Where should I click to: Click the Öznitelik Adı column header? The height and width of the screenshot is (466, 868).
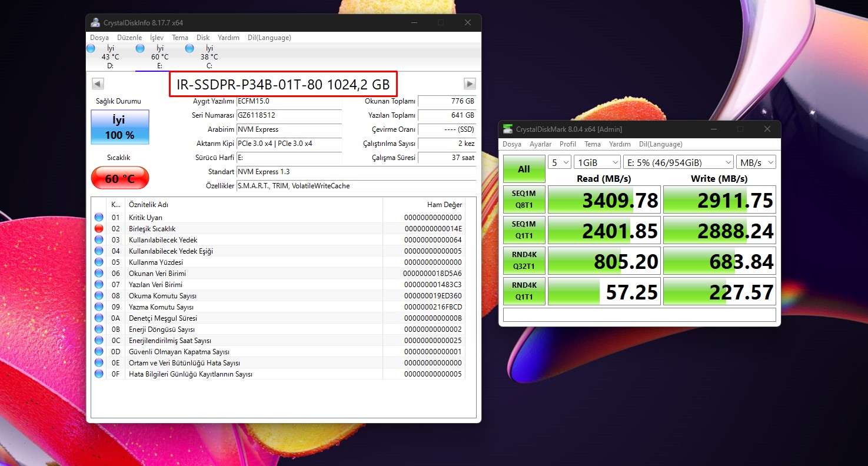pyautogui.click(x=254, y=205)
